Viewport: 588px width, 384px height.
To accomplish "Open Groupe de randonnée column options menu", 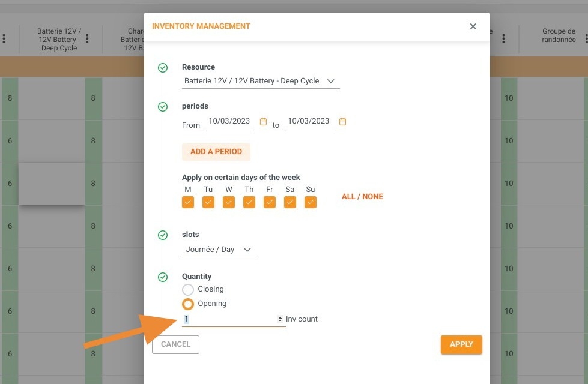I will click(x=586, y=38).
